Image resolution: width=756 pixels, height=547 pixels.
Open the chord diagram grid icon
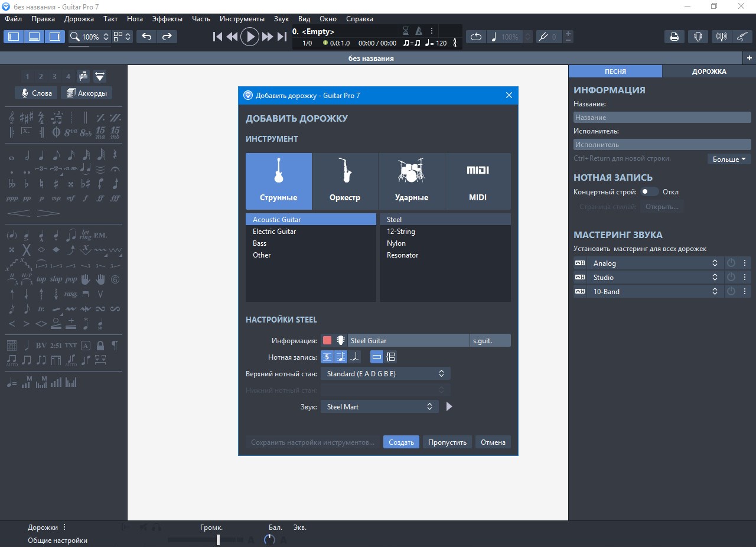tap(12, 345)
